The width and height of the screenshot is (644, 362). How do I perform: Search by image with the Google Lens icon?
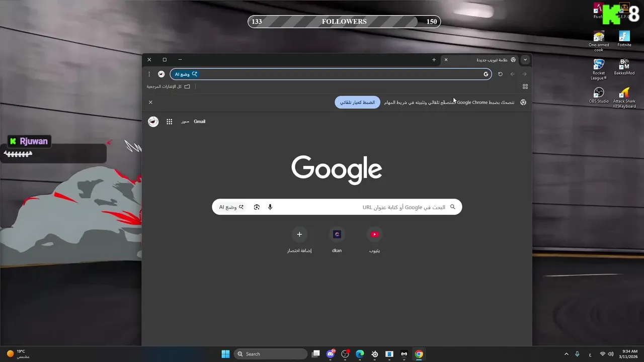[x=257, y=207]
